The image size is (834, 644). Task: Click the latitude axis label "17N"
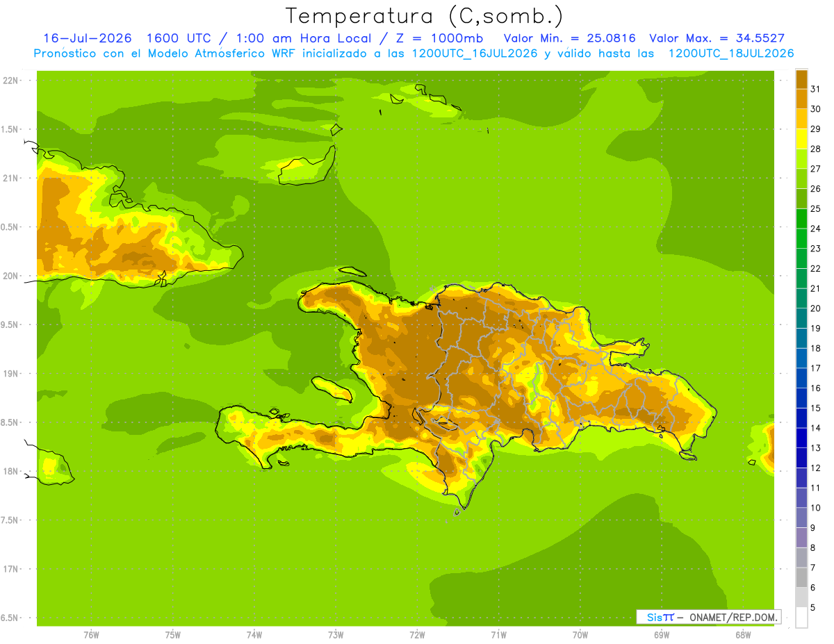[x=10, y=570]
